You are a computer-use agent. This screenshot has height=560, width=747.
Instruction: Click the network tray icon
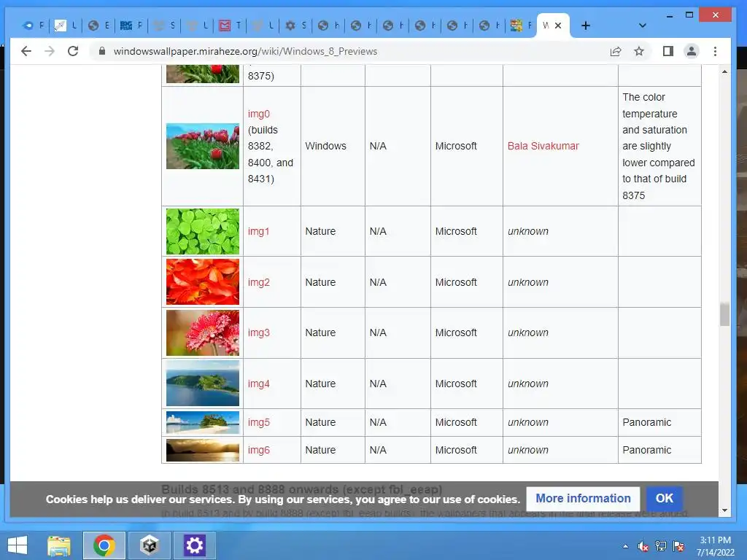tap(661, 546)
